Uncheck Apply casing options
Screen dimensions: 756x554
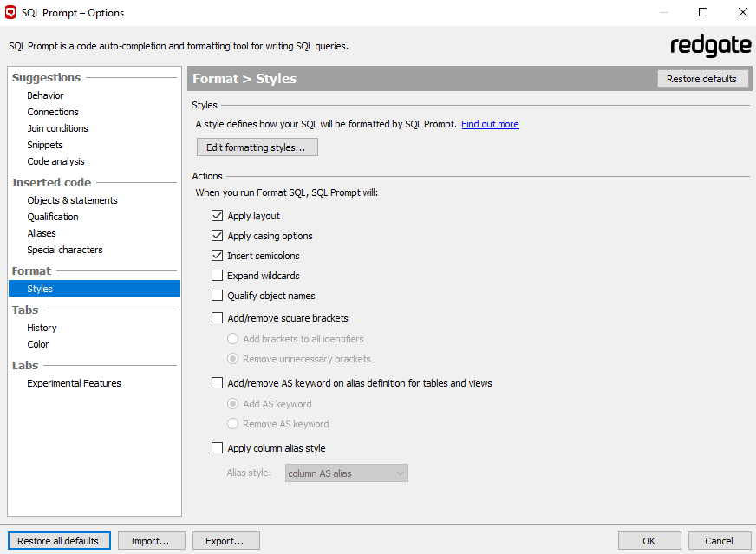point(217,236)
